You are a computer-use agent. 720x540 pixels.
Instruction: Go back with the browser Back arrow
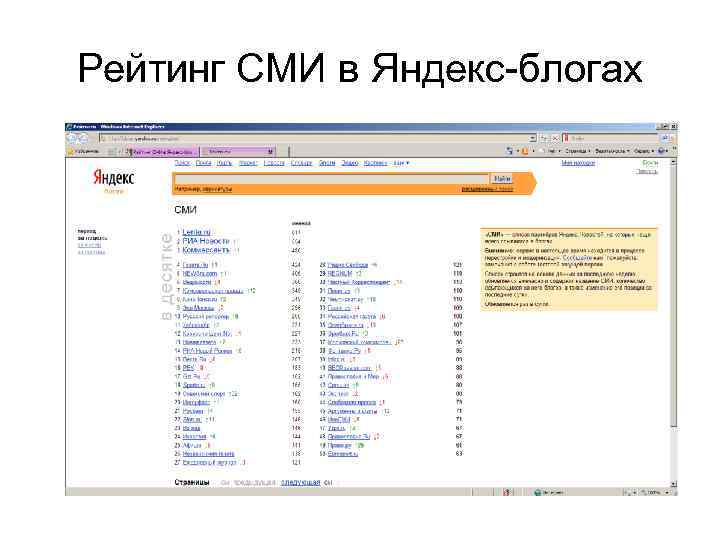(x=72, y=138)
